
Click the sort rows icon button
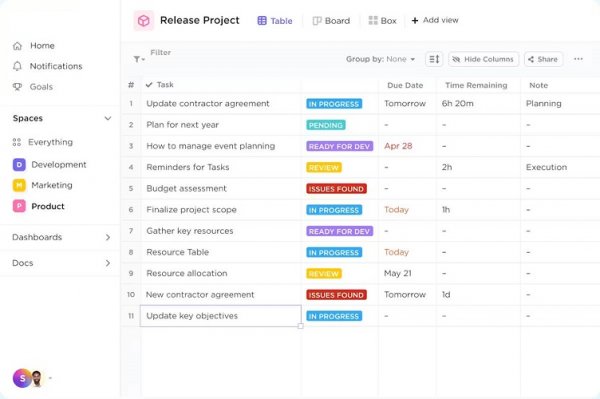434,59
